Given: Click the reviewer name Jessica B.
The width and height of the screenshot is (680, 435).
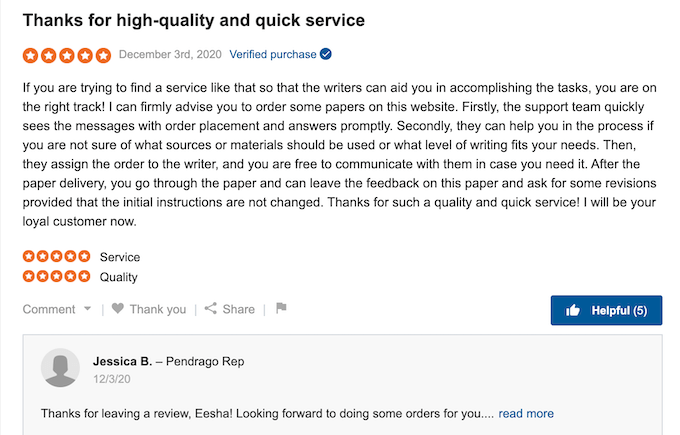Looking at the screenshot, I should tap(122, 361).
